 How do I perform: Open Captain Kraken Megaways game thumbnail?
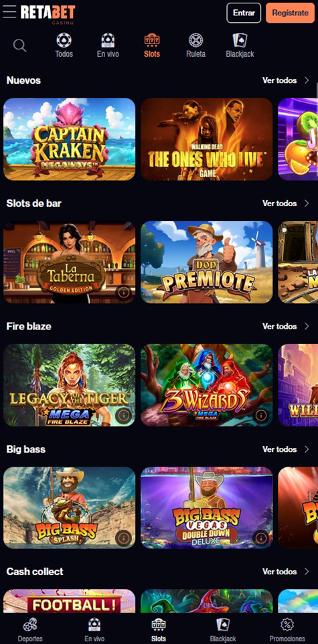coord(70,139)
